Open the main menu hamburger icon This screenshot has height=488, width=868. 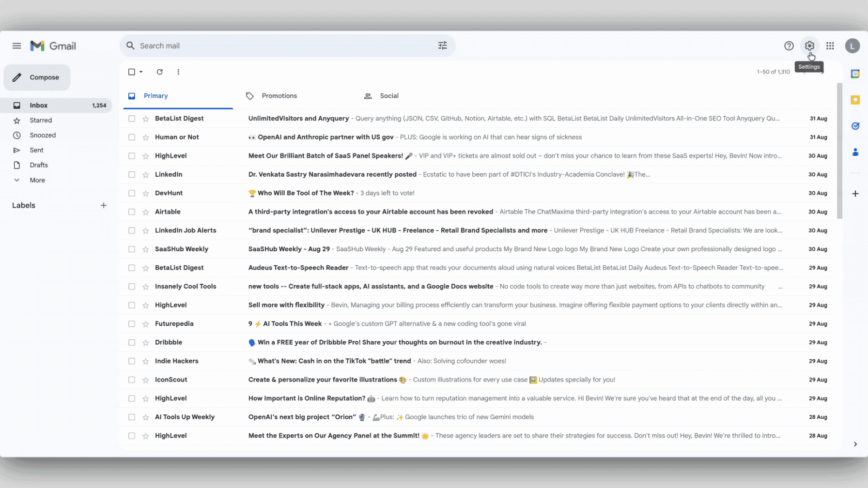pyautogui.click(x=17, y=46)
